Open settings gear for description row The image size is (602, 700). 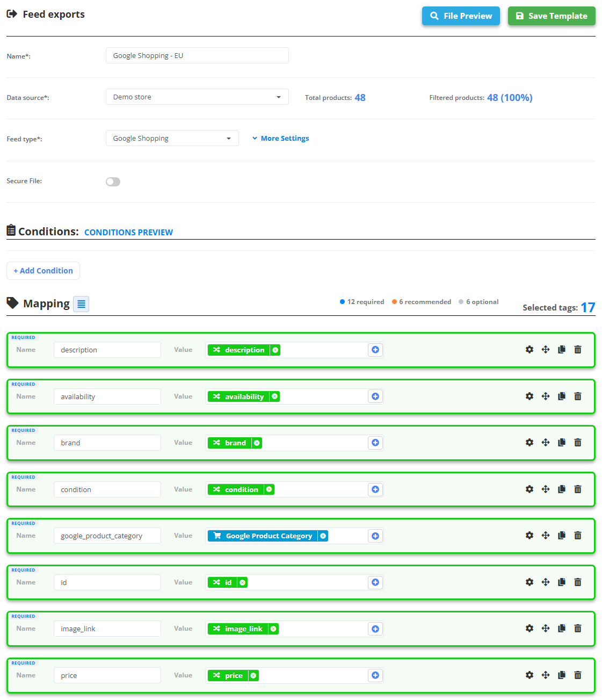click(x=530, y=350)
